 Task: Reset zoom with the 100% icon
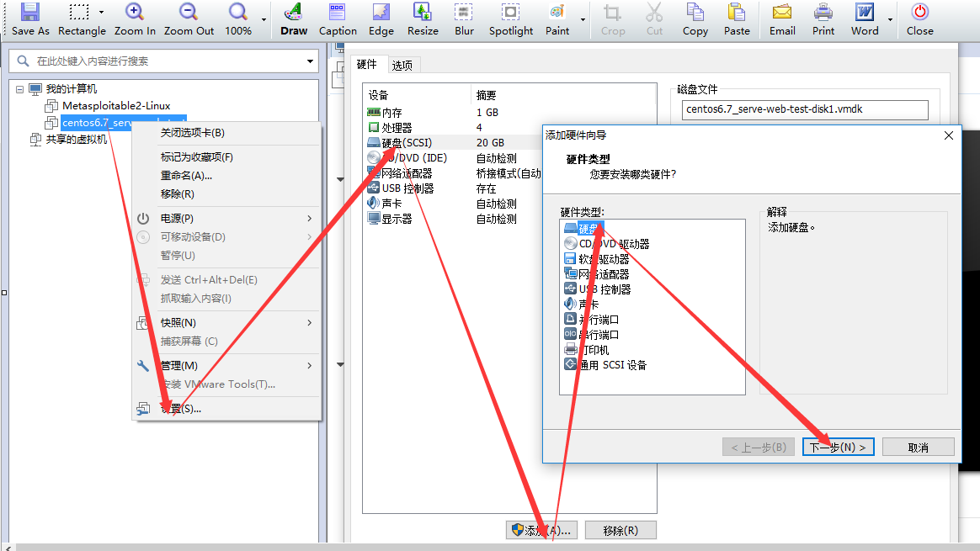pos(238,19)
